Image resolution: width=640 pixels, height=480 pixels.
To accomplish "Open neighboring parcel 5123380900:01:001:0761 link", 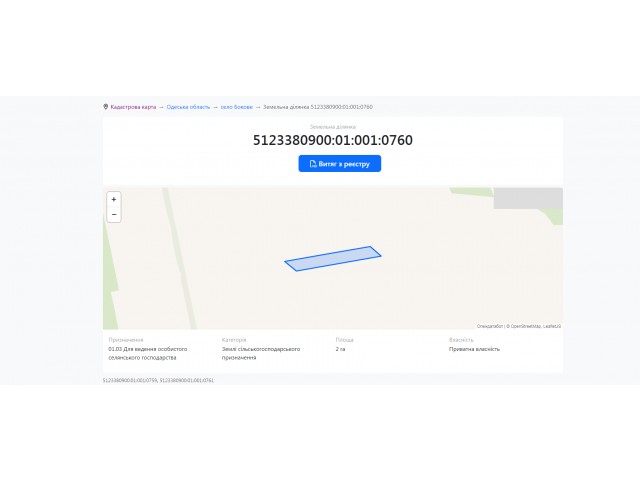I will coord(187,380).
